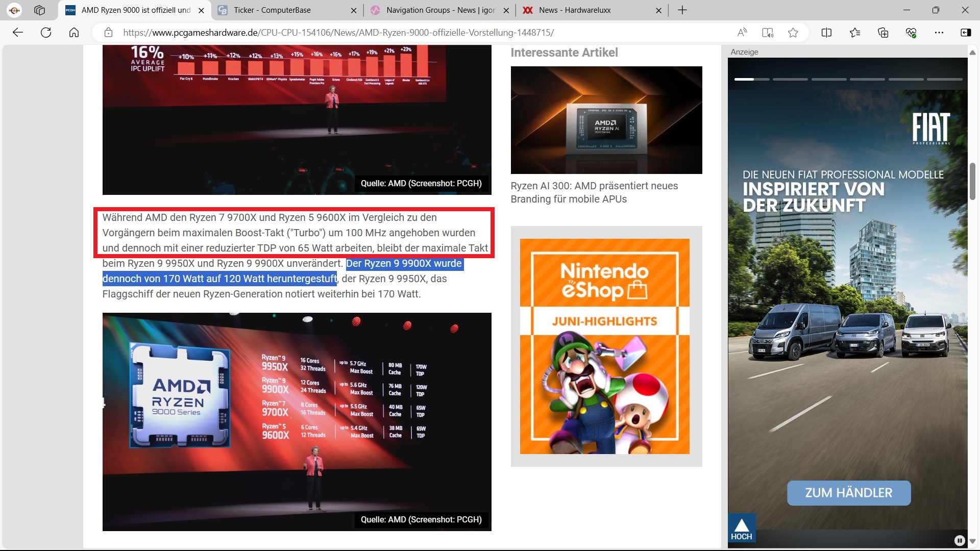
Task: Switch to the News - Hardwareluxx tab
Action: click(574, 10)
